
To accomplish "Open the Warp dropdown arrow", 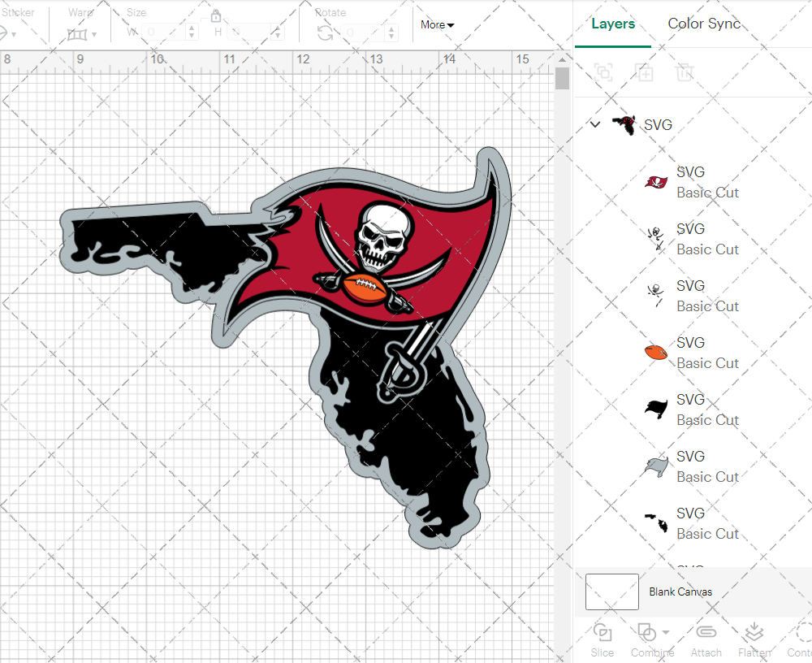I will [x=94, y=35].
